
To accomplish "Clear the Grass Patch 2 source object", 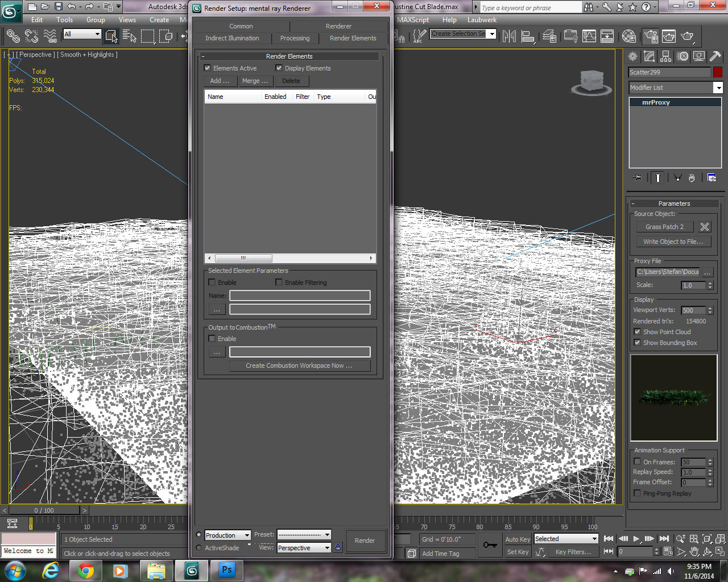I will click(x=705, y=227).
